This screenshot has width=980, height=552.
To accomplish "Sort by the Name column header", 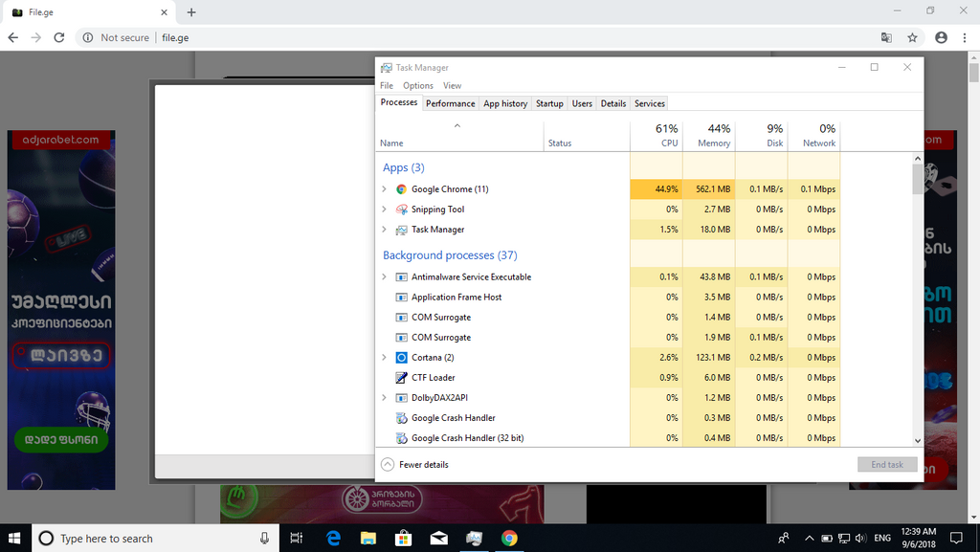I will pos(460,135).
